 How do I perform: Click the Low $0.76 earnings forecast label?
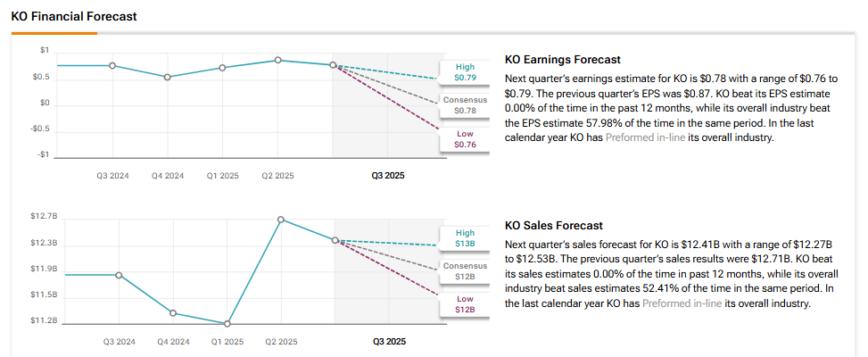[465, 138]
